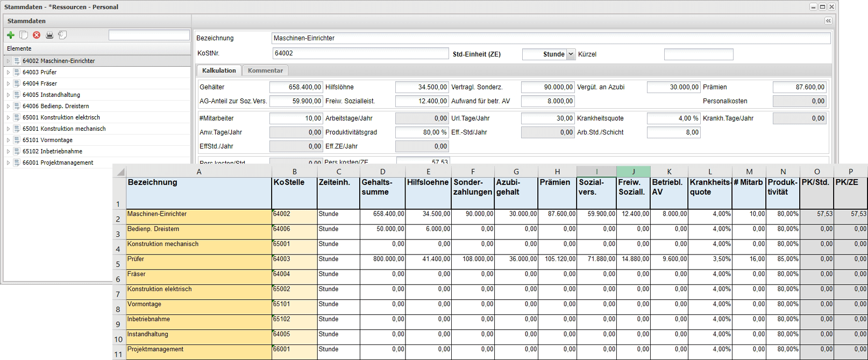Image resolution: width=868 pixels, height=360 pixels.
Task: Click document icon of 65001 Konstruktion elektrisch
Action: (x=17, y=117)
